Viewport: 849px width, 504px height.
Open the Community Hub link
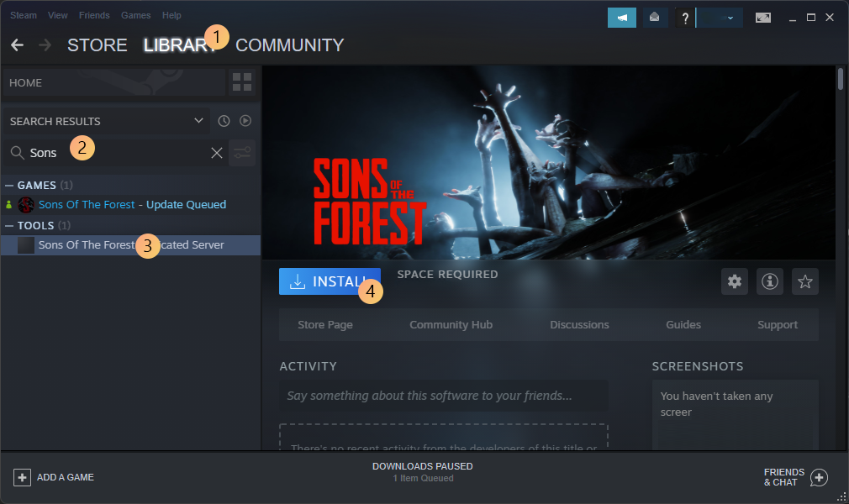click(x=451, y=325)
